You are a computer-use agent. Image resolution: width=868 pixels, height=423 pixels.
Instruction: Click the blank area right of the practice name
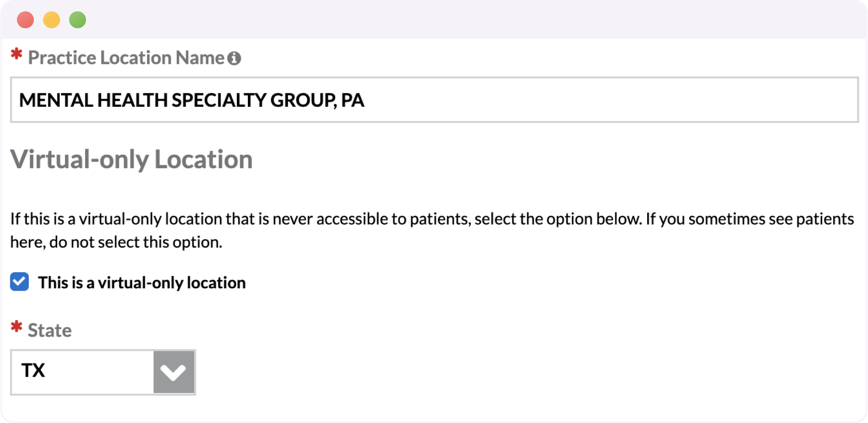(x=610, y=100)
